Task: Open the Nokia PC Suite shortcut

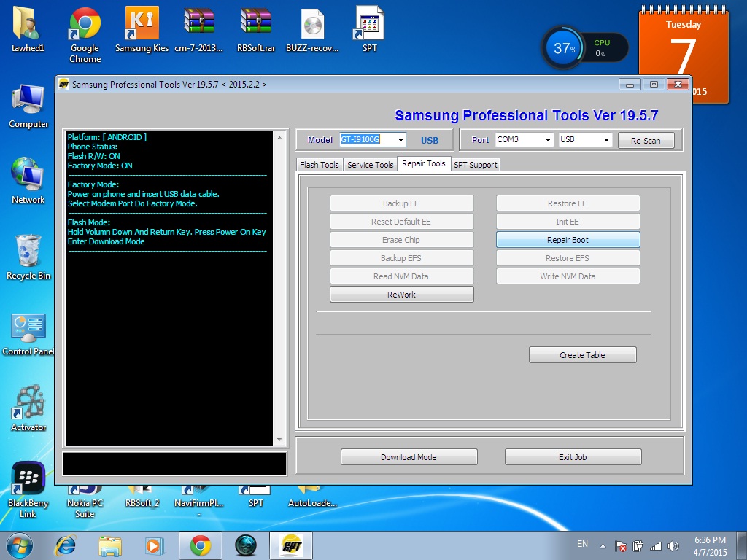Action: coord(85,502)
